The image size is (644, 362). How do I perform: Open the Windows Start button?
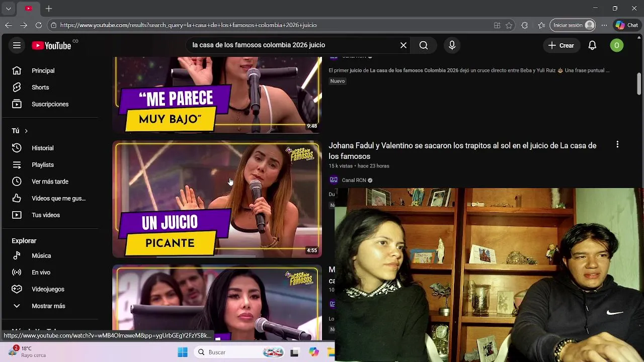[x=183, y=352]
